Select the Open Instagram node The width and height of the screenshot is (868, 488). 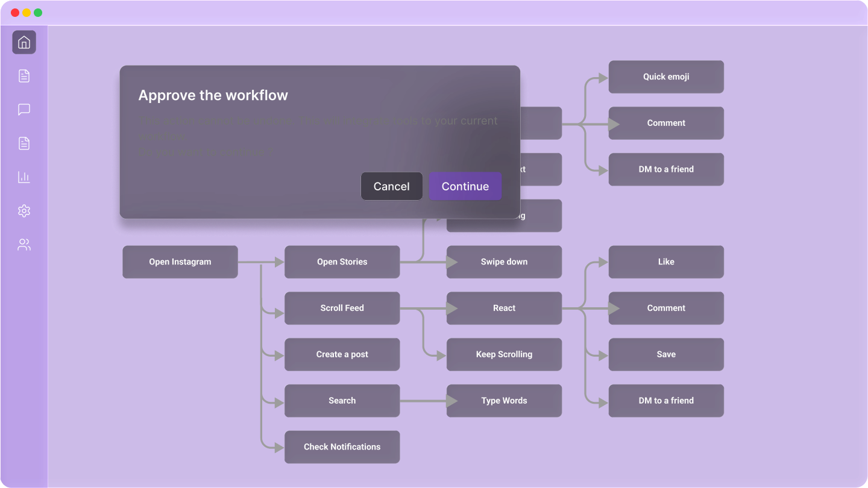pos(180,261)
